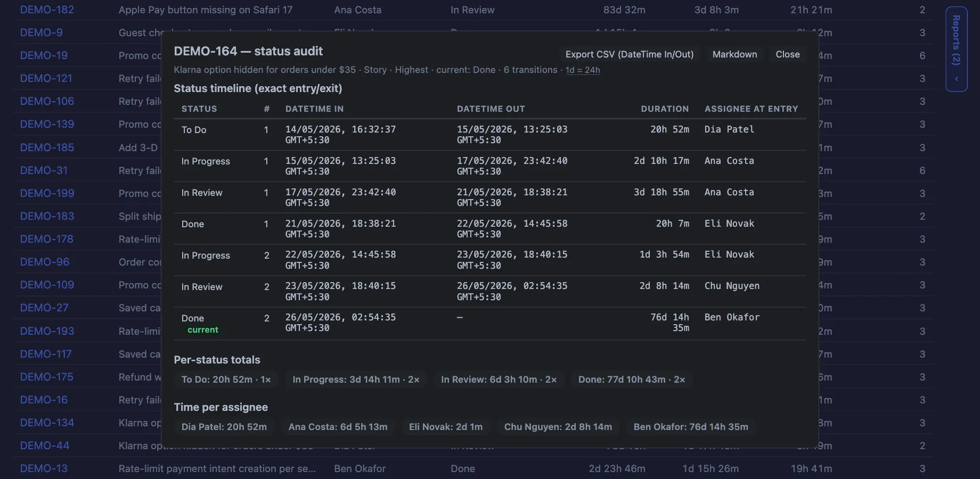This screenshot has width=980, height=479.
Task: Select the 'In Progress: 3d 14h 11m · 2×' chip
Action: tap(356, 379)
